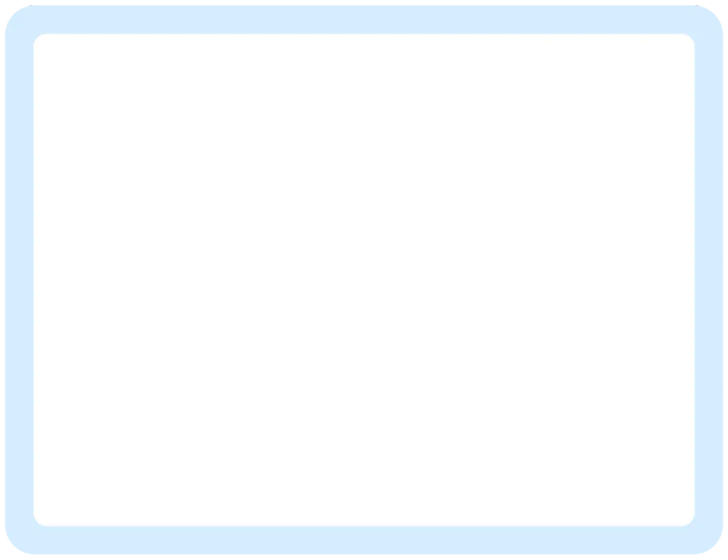Image resolution: width=728 pixels, height=560 pixels.
Task: Click the small dark mark above top-left corner
Action: click(31, 5)
